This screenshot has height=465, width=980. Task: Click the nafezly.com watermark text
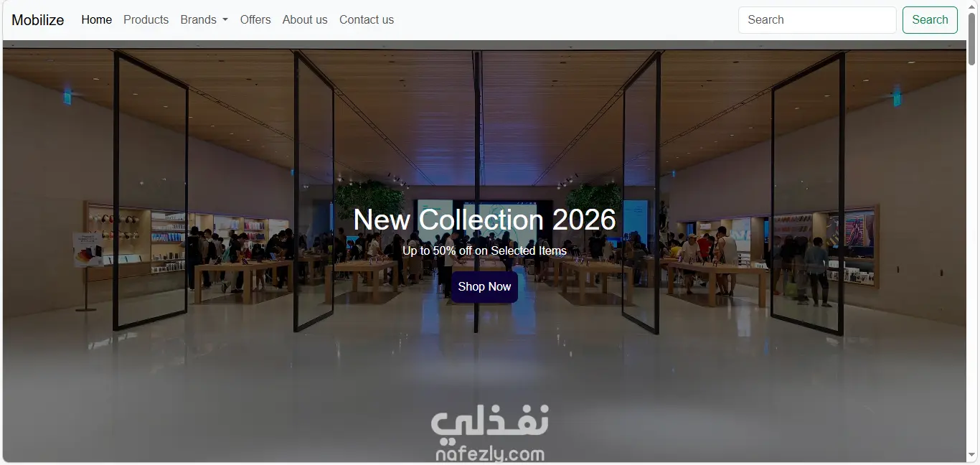click(490, 454)
